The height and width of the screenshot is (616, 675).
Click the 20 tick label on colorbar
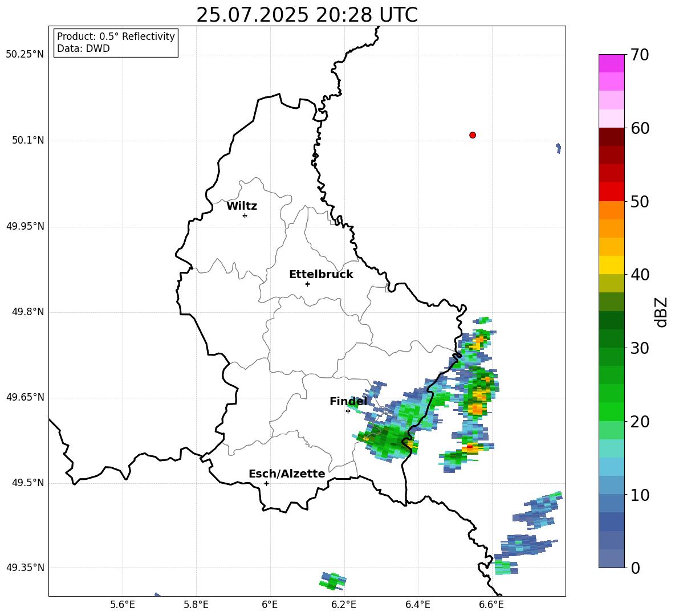coord(640,422)
